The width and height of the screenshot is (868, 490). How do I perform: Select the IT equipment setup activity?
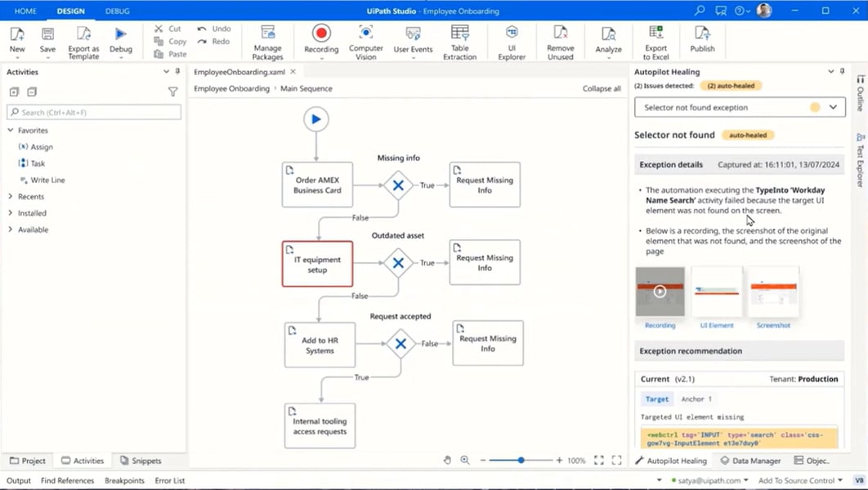pyautogui.click(x=317, y=264)
